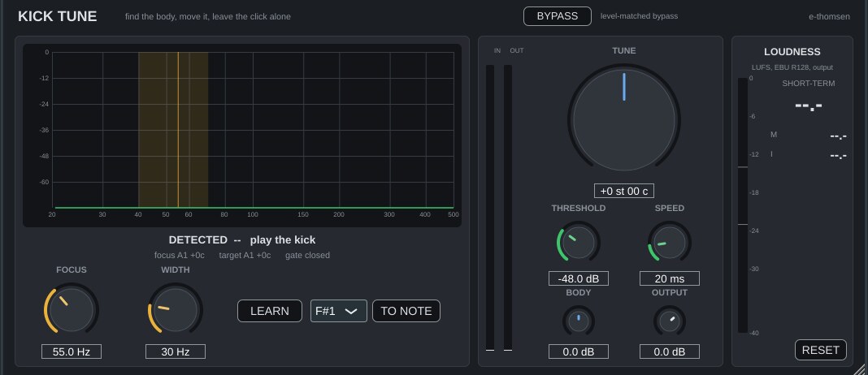Image resolution: width=868 pixels, height=375 pixels.
Task: Click the I integrated loudness value
Action: coord(838,156)
